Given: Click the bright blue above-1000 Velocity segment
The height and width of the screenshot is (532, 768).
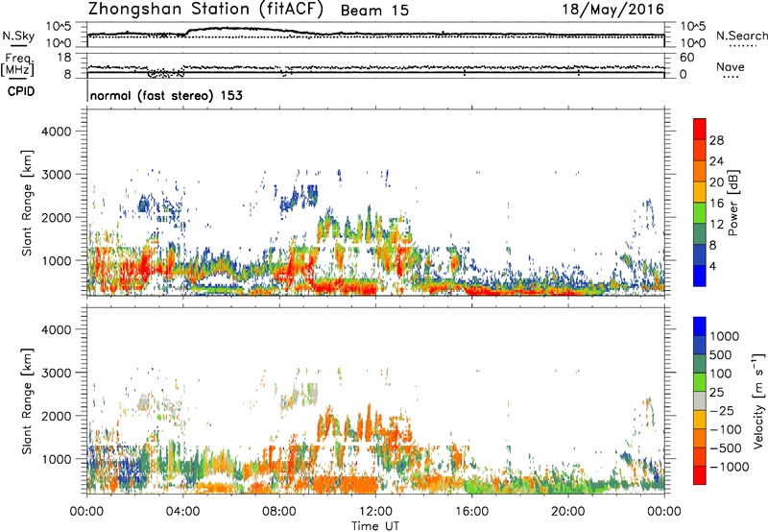Looking at the screenshot, I should pos(700,326).
